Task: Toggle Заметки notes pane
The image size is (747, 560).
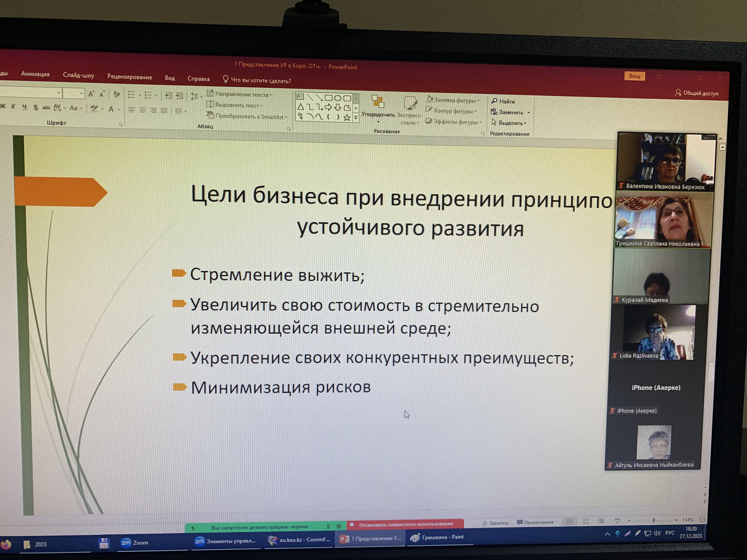Action: point(495,523)
